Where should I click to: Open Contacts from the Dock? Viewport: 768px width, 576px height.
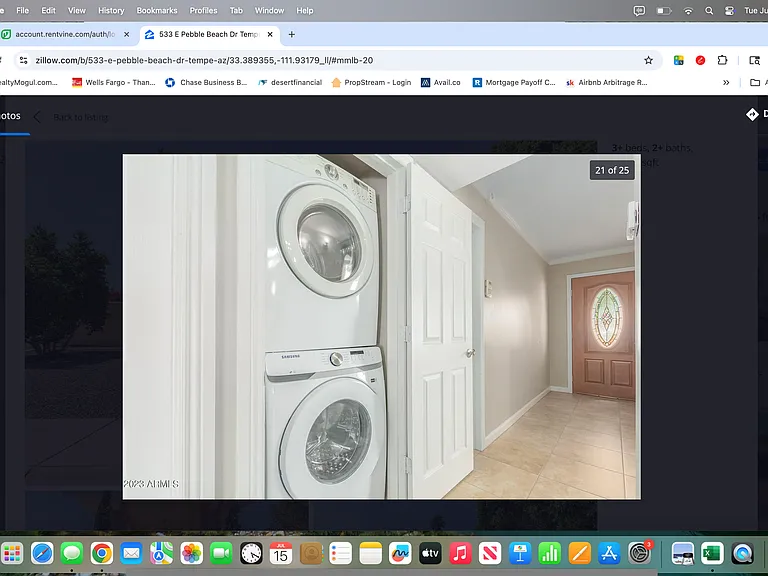pos(311,553)
